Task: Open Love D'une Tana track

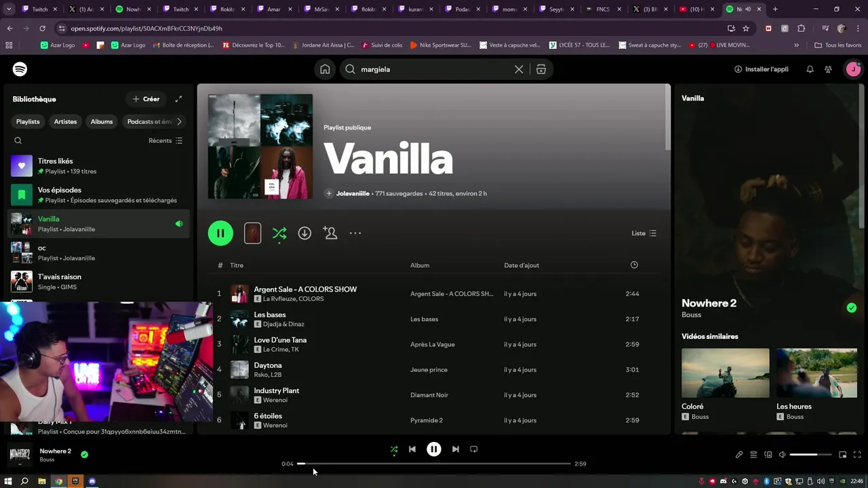Action: pos(280,340)
